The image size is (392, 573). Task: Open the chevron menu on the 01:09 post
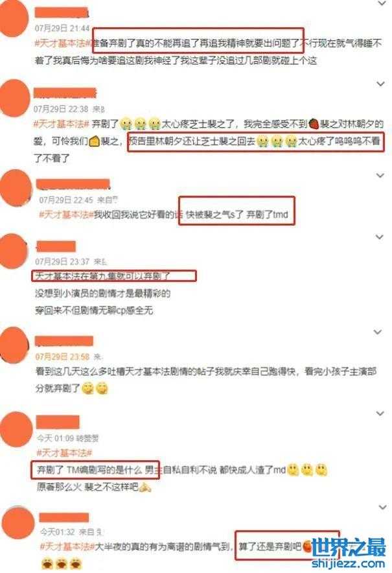(380, 414)
